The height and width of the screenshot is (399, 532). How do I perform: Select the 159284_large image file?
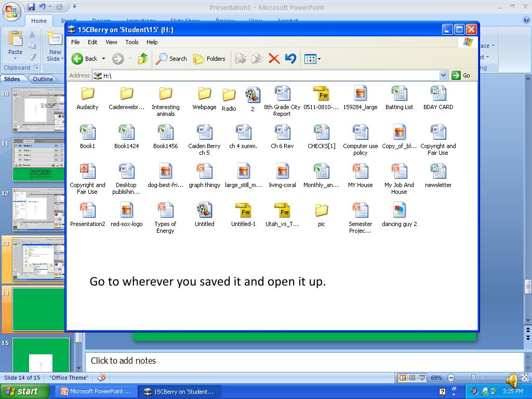(360, 98)
